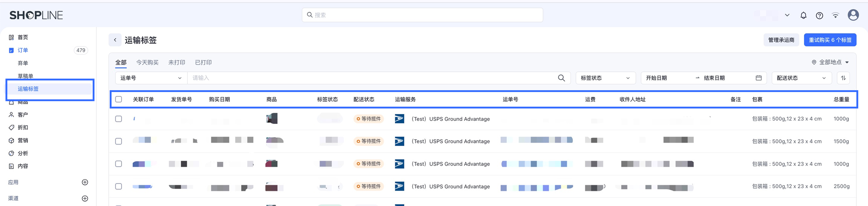Open the user account avatar
Image resolution: width=868 pixels, height=206 pixels.
pyautogui.click(x=853, y=15)
